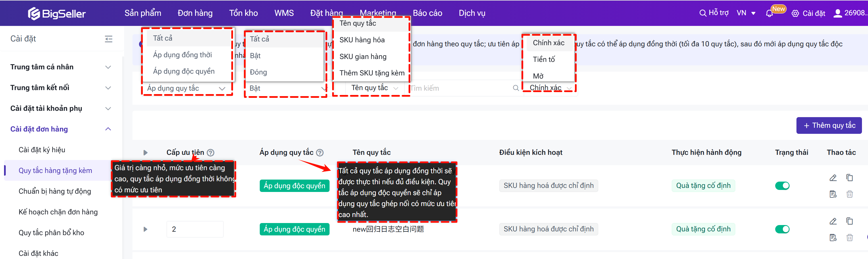Open the user account avatar icon

tap(837, 13)
